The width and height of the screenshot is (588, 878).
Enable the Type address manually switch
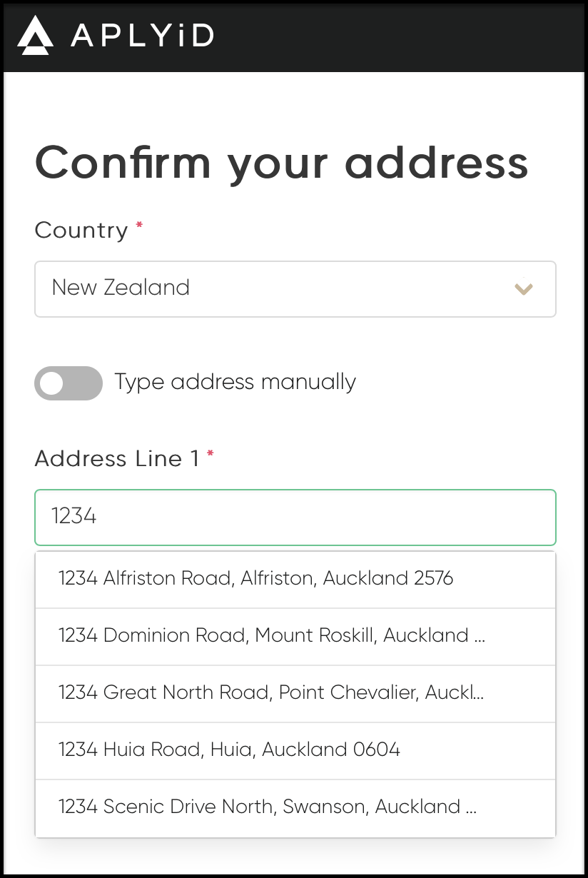pyautogui.click(x=69, y=383)
